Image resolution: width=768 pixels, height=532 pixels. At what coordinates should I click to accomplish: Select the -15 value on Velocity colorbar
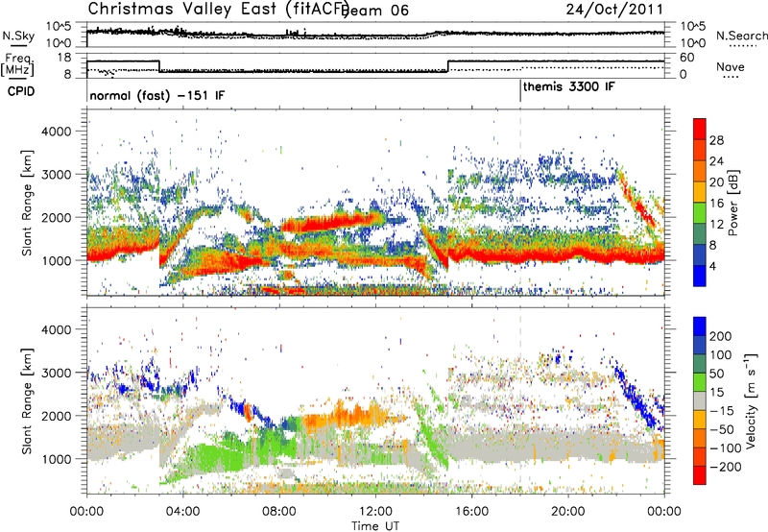pos(722,410)
